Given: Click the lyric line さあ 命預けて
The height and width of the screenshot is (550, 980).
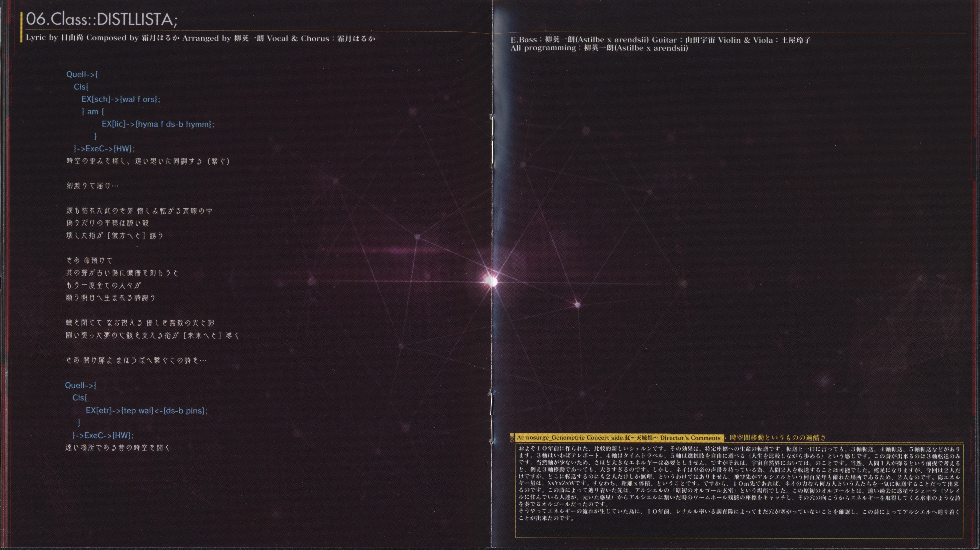Looking at the screenshot, I should pos(89,261).
